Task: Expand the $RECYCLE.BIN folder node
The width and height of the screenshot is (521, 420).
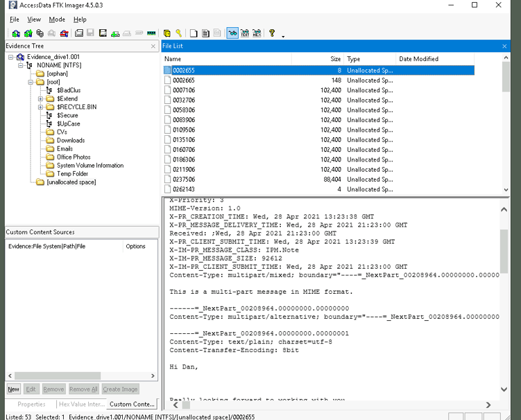Action: tap(40, 107)
